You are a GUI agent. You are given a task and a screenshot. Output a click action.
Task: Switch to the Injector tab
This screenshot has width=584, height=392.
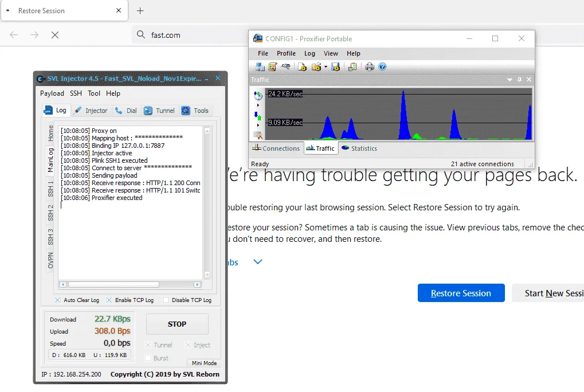[x=91, y=111]
